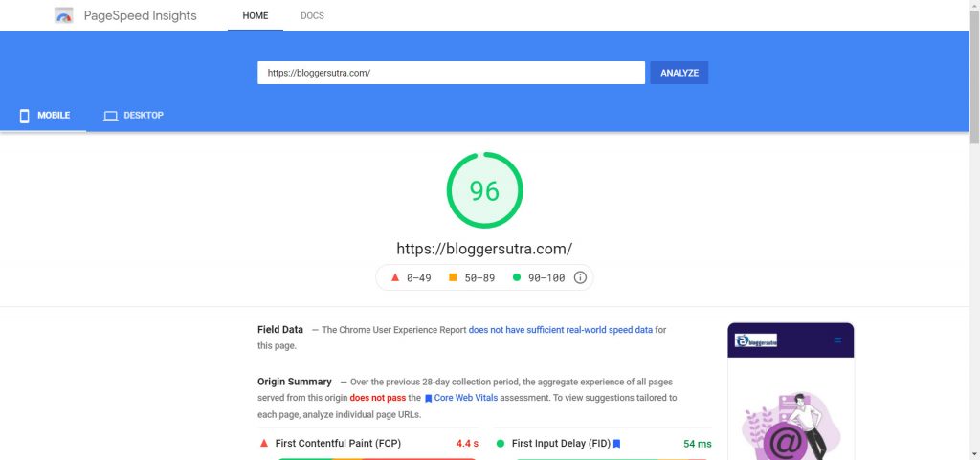
Task: Click the bloggersutra logo in the preview
Action: click(x=756, y=340)
